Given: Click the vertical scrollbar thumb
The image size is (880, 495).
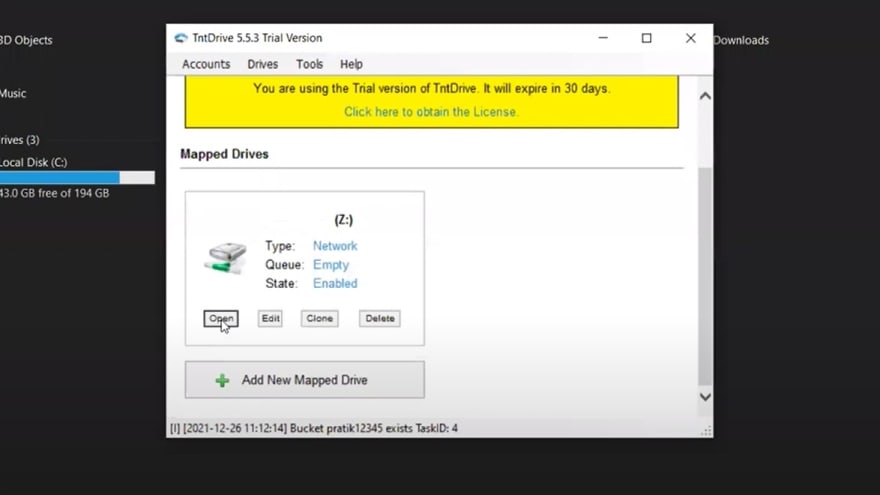Looking at the screenshot, I should [705, 276].
